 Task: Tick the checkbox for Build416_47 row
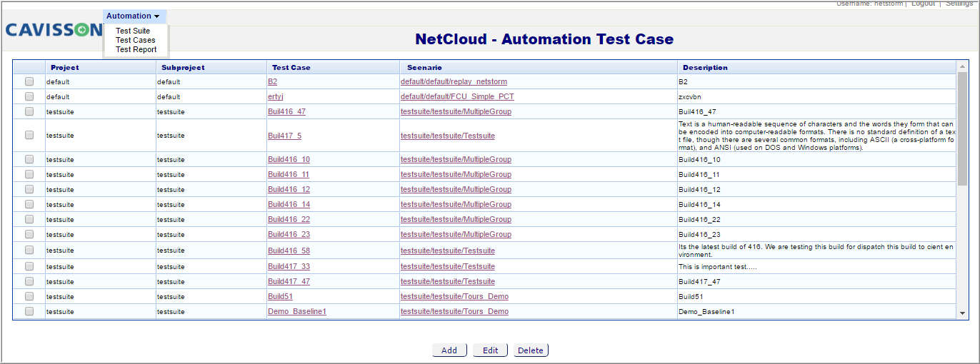(29, 111)
